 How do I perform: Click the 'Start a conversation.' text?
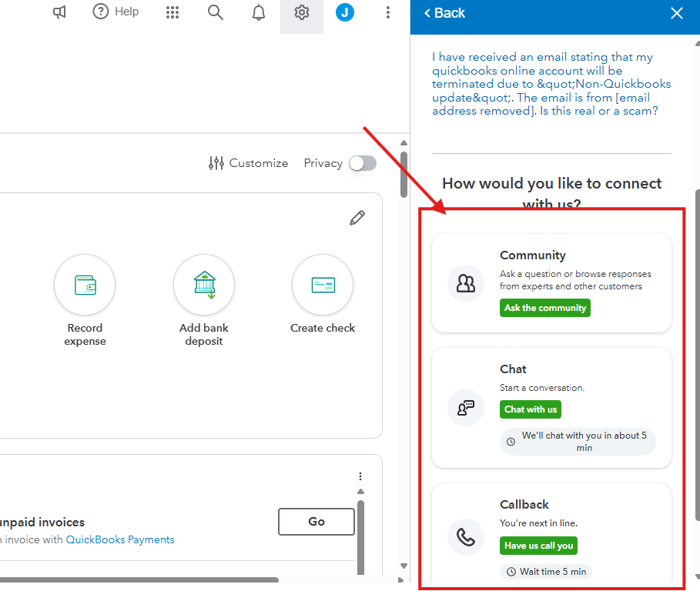click(x=542, y=388)
